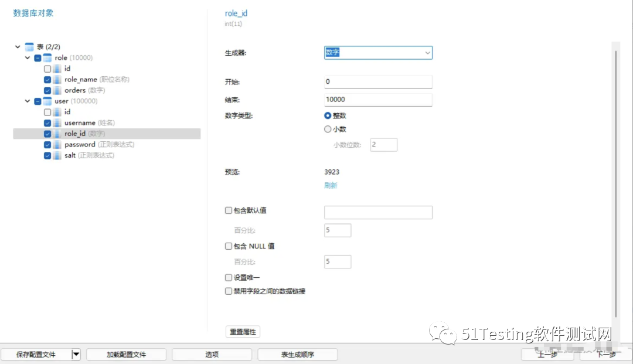
Task: Click the 重置属性 button
Action: click(x=243, y=331)
